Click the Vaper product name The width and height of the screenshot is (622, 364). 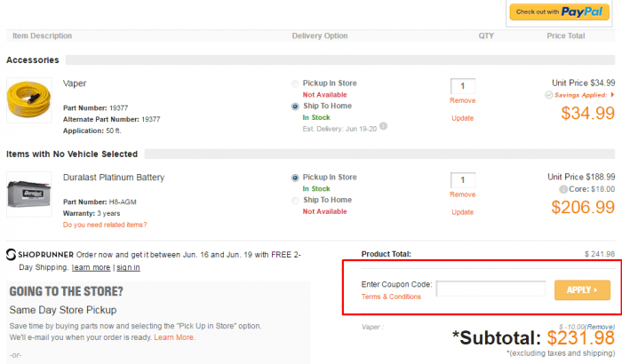[75, 83]
